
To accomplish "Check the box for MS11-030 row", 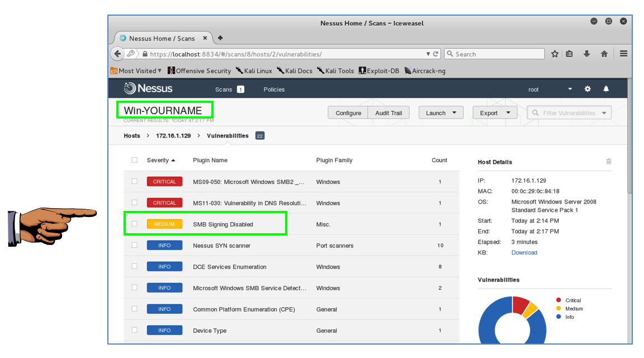I will click(x=134, y=202).
